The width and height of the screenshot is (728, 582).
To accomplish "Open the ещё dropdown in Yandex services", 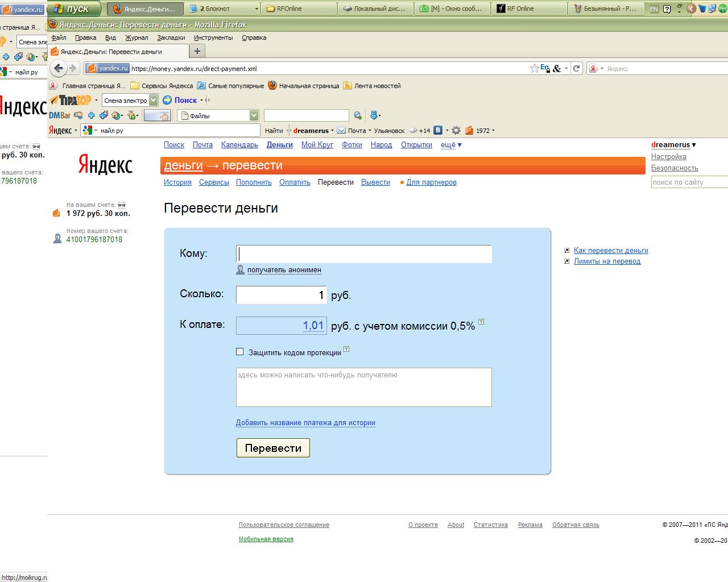I will [451, 144].
